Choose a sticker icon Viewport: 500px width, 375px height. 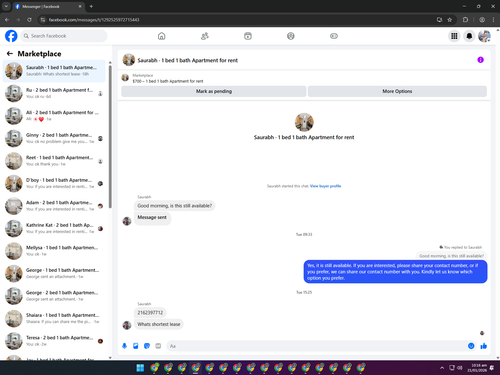pos(147,346)
